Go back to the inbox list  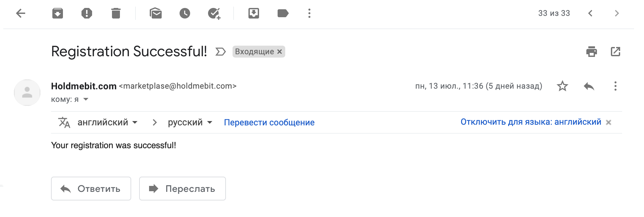click(21, 13)
